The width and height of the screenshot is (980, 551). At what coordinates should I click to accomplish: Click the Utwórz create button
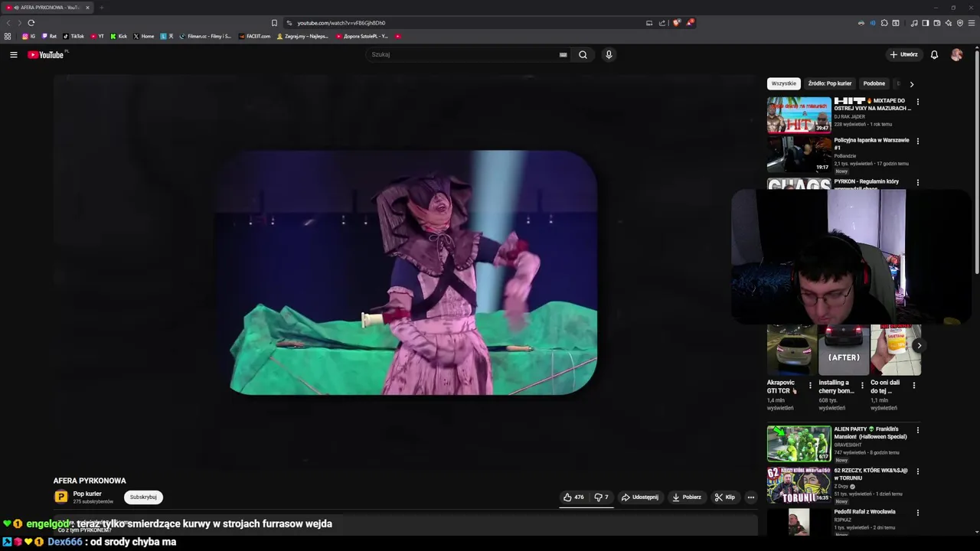903,54
